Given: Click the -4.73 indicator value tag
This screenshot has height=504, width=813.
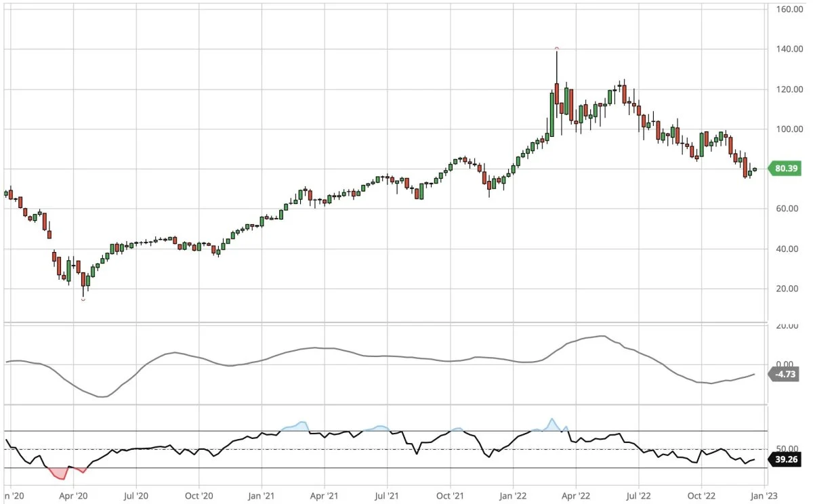Looking at the screenshot, I should click(783, 373).
